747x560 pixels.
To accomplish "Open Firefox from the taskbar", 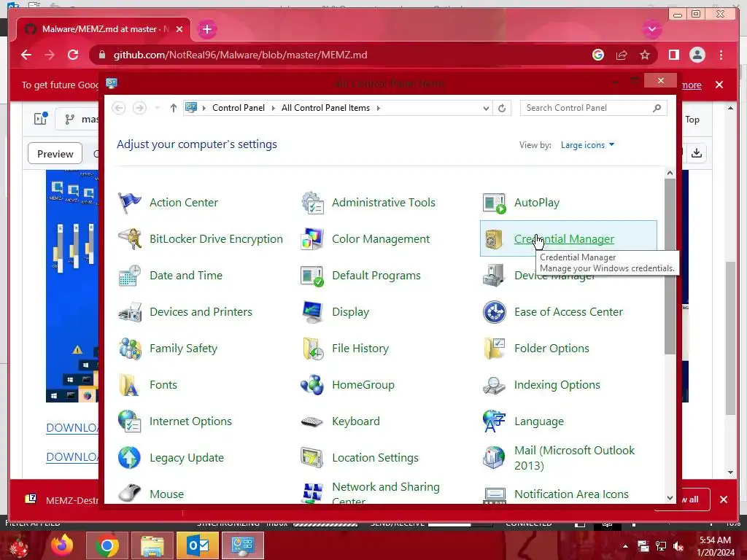I will tap(63, 545).
